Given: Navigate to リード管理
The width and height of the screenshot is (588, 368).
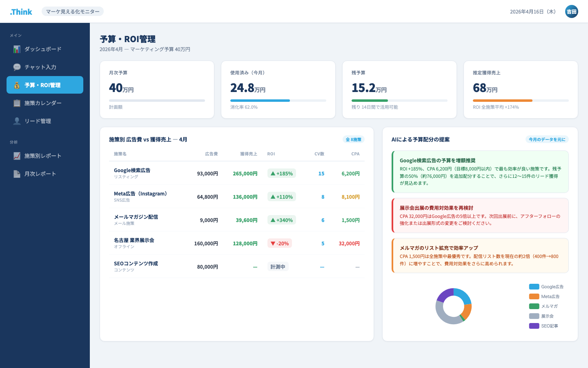Looking at the screenshot, I should 45,121.
